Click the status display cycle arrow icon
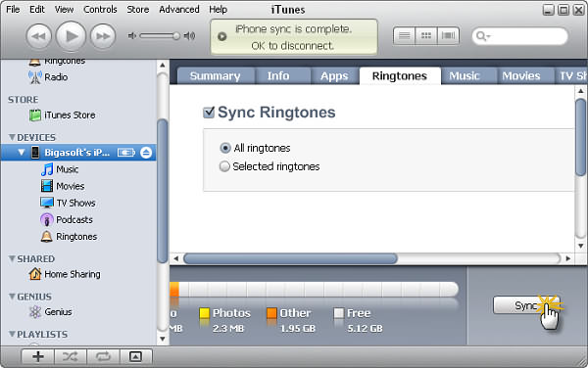The height and width of the screenshot is (368, 588). click(x=222, y=36)
